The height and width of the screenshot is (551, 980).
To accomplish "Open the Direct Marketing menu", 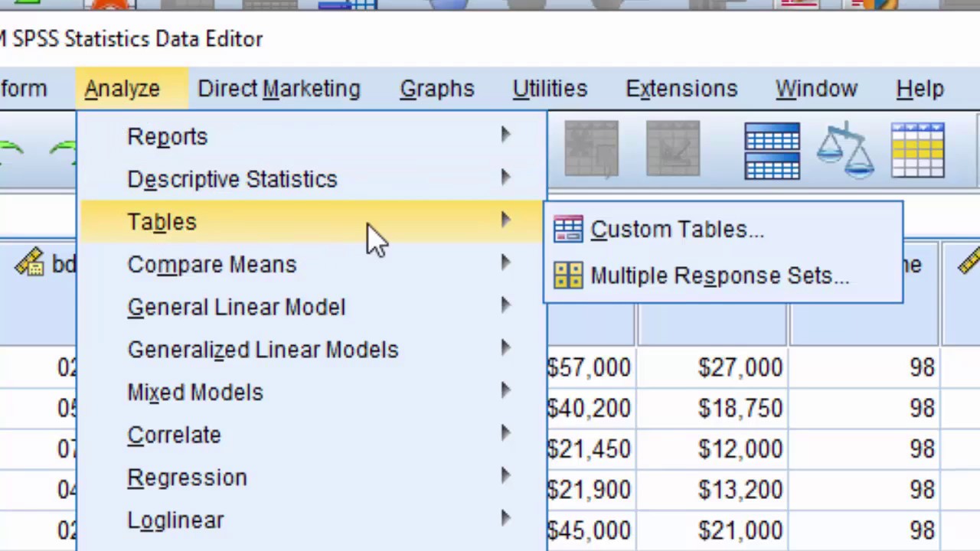I will pos(279,89).
